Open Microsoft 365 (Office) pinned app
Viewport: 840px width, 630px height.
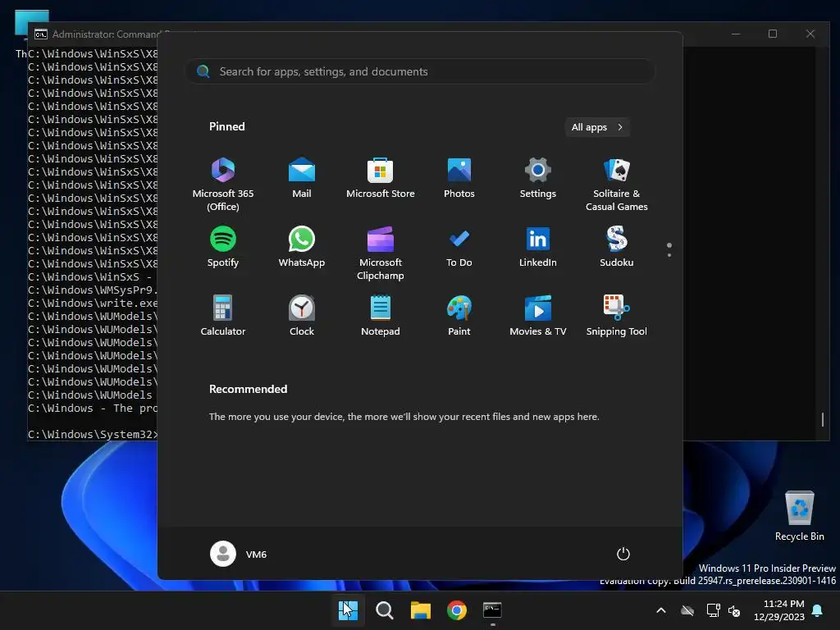(x=223, y=185)
